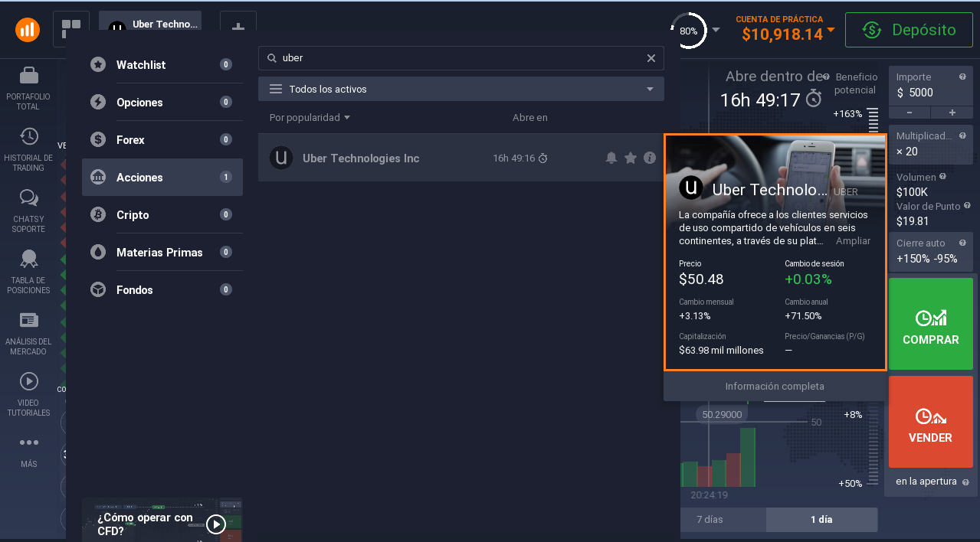The image size is (980, 542).
Task: Click the help icon beside Valor de Punto
Action: (967, 206)
